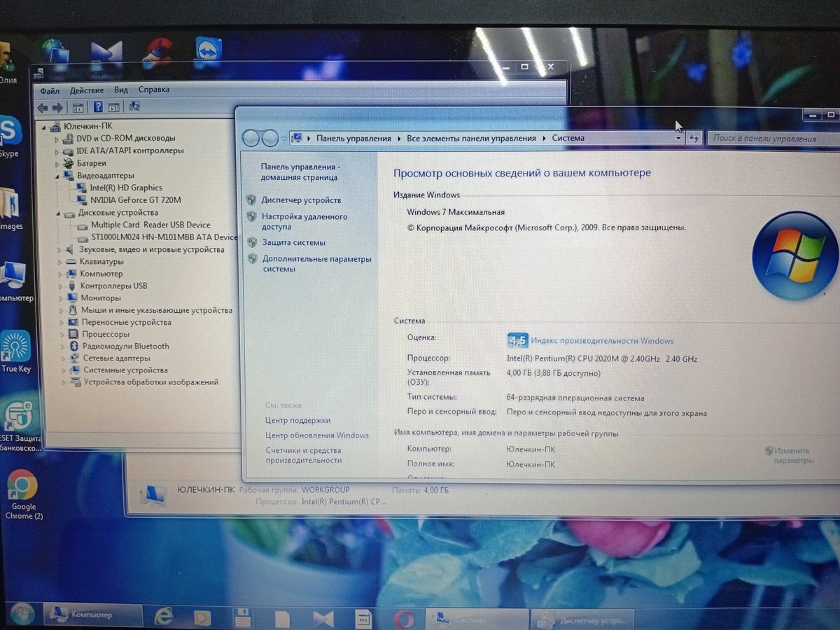
Task: Collapse the Видеоадаптеры tree node
Action: tap(58, 176)
